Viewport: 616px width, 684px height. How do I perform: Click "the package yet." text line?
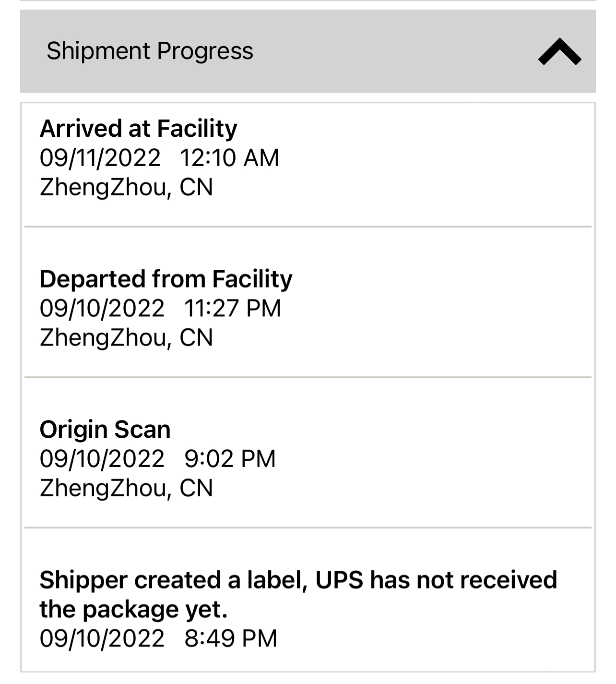click(133, 609)
